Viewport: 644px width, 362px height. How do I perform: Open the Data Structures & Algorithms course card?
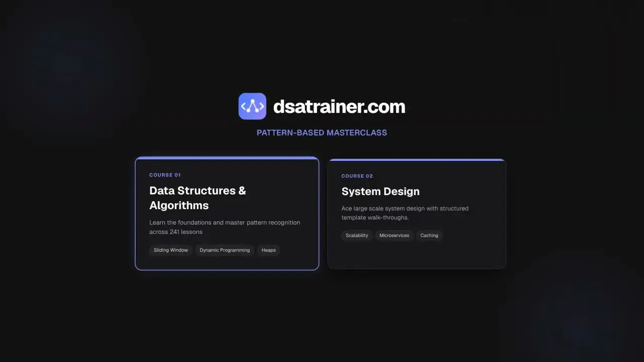[x=227, y=214]
